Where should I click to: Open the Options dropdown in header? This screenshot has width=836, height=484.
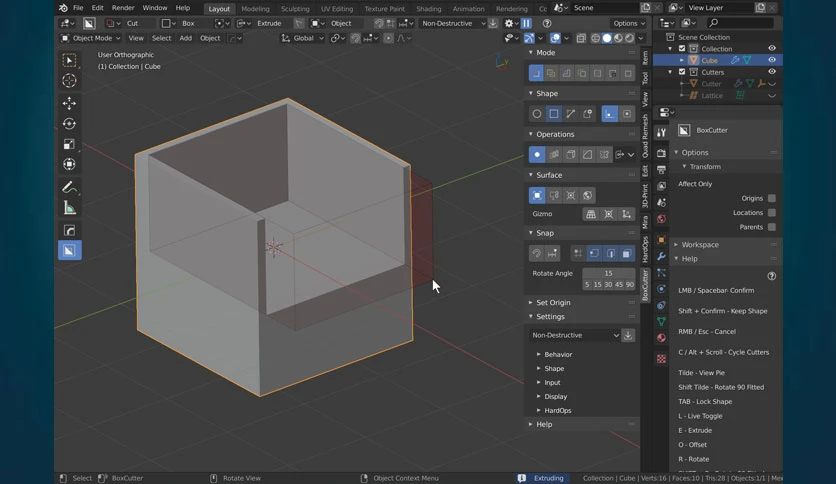click(629, 23)
